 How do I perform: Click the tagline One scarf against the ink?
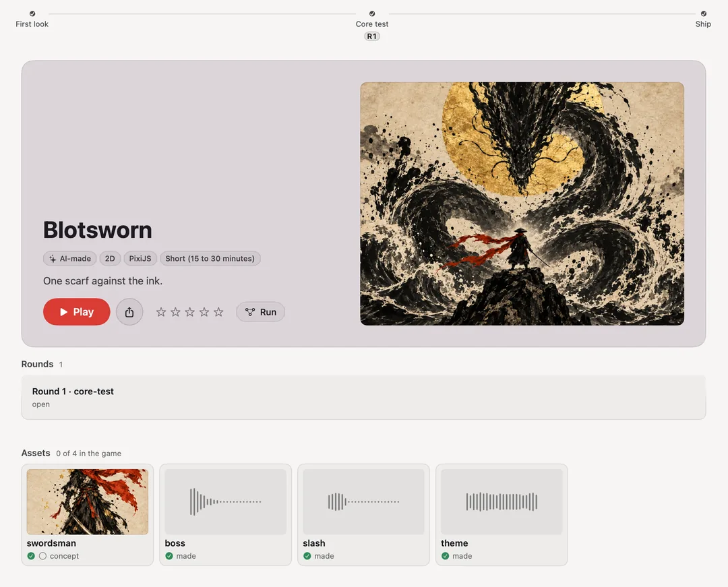[x=102, y=281]
